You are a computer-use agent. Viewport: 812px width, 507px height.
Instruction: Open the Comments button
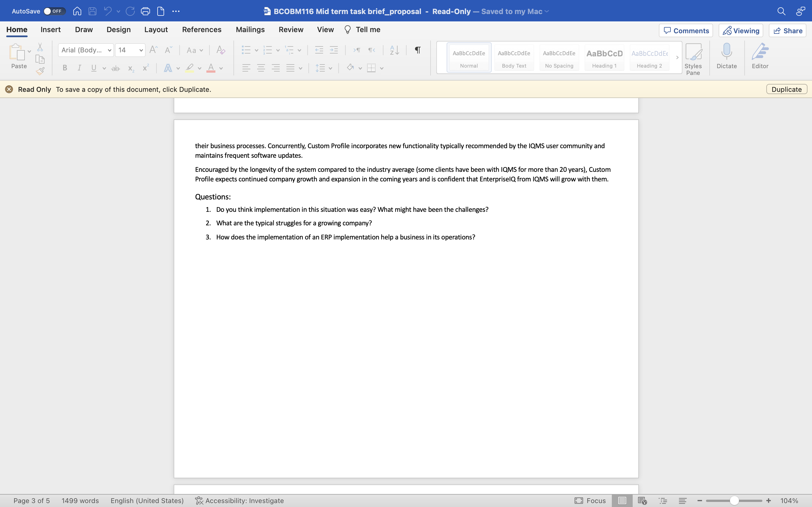click(x=686, y=30)
